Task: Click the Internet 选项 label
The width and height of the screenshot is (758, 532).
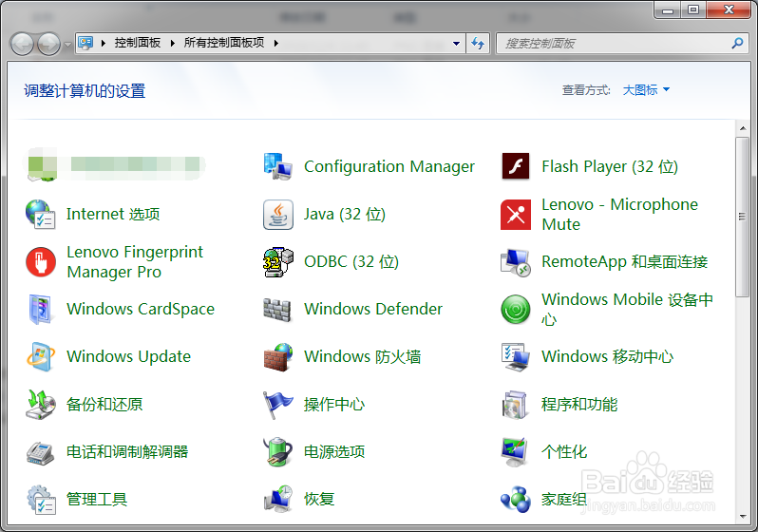Action: [113, 215]
